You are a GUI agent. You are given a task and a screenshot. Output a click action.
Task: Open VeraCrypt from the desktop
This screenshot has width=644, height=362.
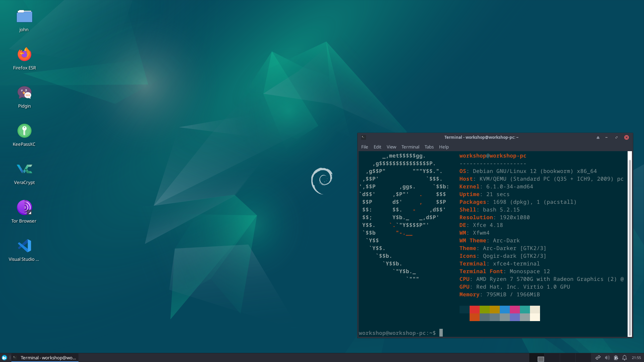point(24,169)
